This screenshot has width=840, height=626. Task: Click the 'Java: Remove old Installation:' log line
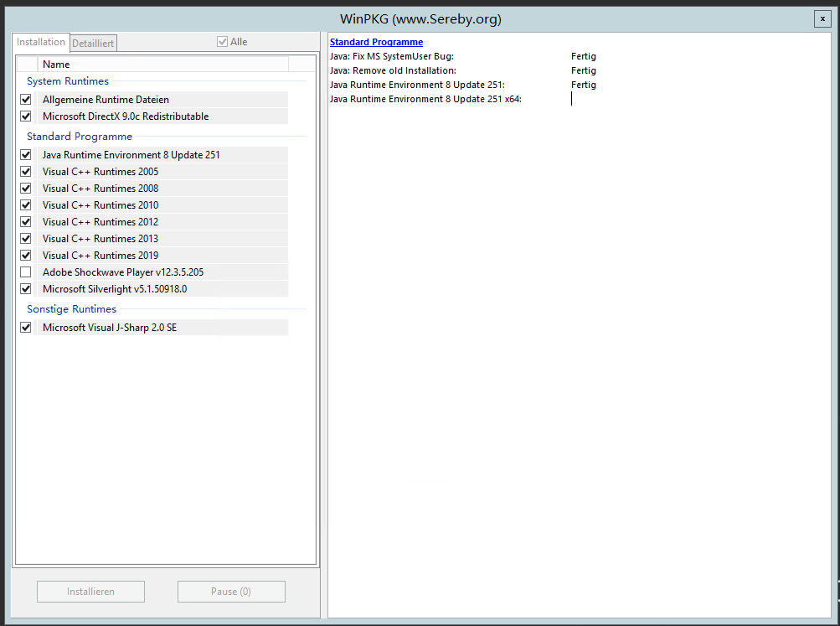[x=393, y=70]
